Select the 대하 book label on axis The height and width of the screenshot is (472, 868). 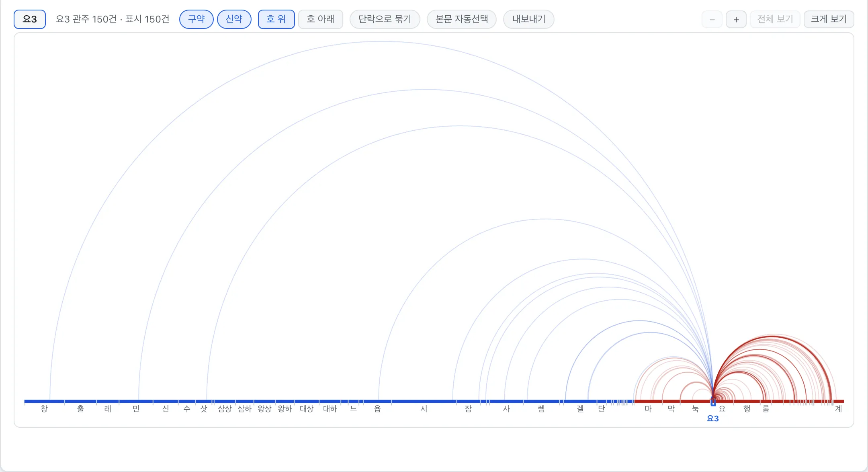[x=330, y=409]
